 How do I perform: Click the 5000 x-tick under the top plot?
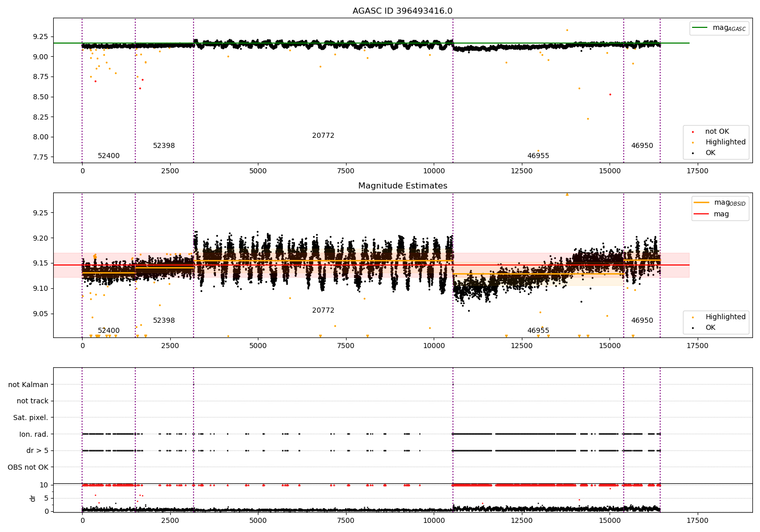[258, 171]
